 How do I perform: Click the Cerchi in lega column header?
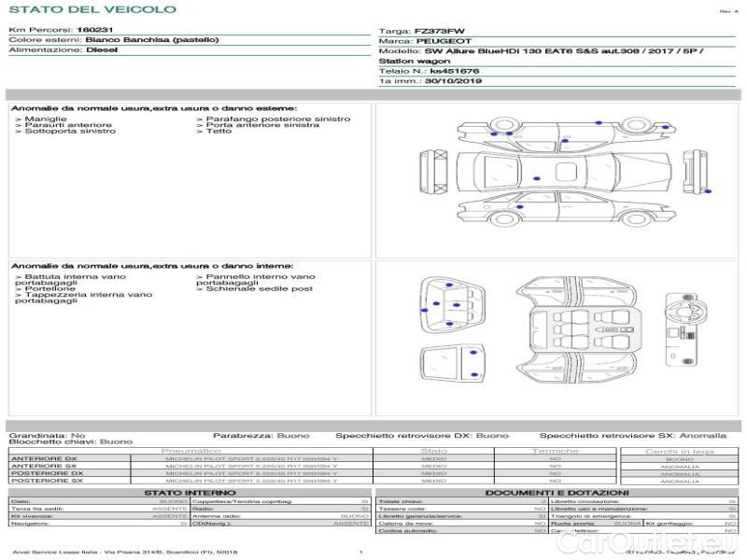pyautogui.click(x=679, y=451)
